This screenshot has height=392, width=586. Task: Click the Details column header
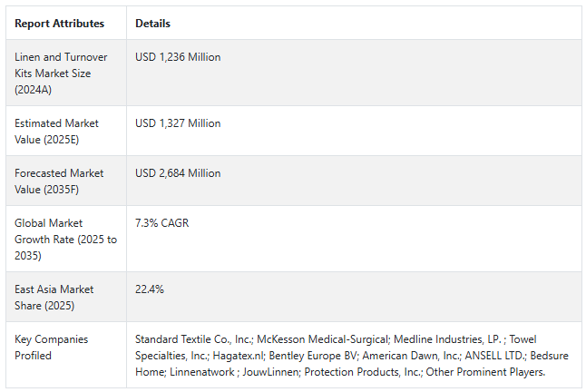pos(152,24)
